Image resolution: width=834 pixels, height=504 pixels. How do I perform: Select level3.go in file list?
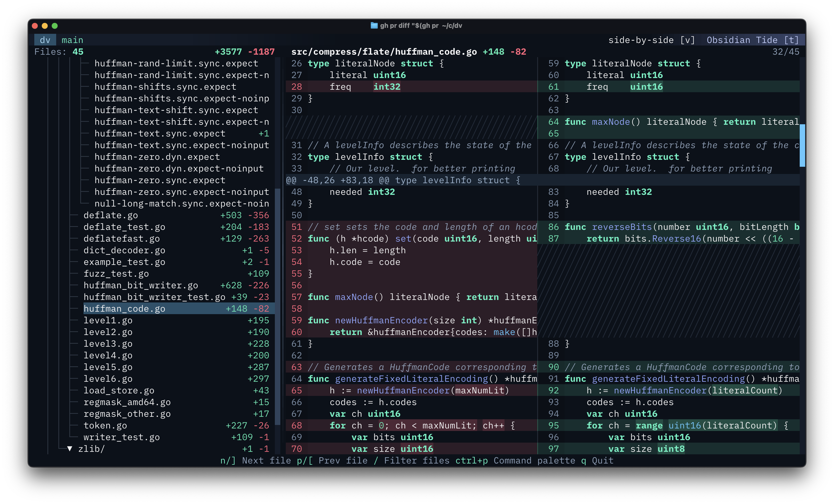tap(108, 344)
